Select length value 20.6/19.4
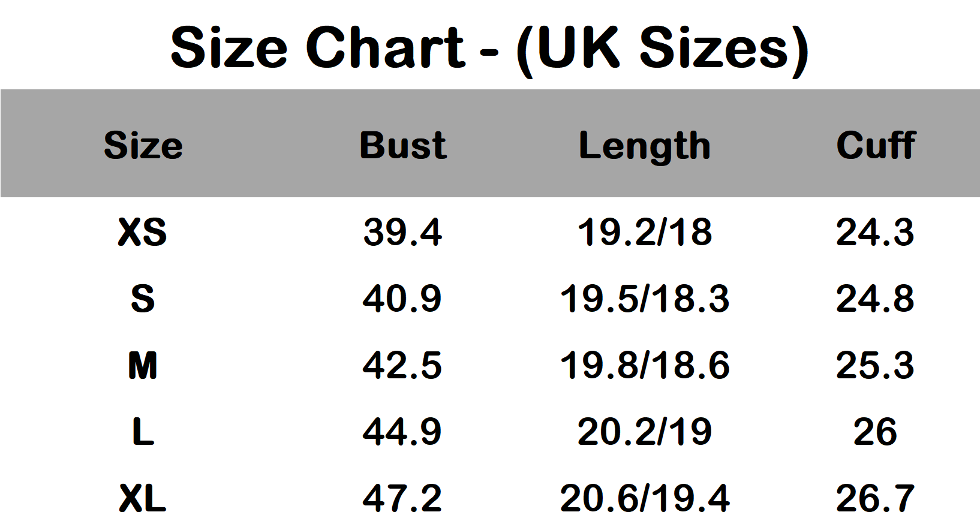The height and width of the screenshot is (530, 980). coord(645,498)
